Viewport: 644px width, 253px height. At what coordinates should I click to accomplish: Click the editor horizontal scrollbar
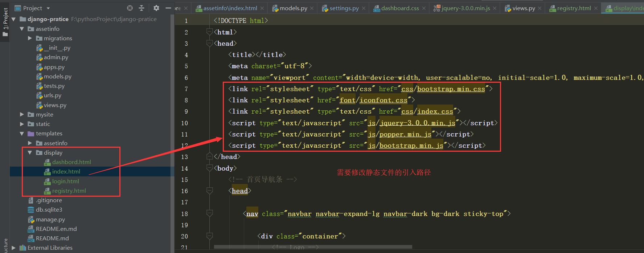pyautogui.click(x=313, y=247)
